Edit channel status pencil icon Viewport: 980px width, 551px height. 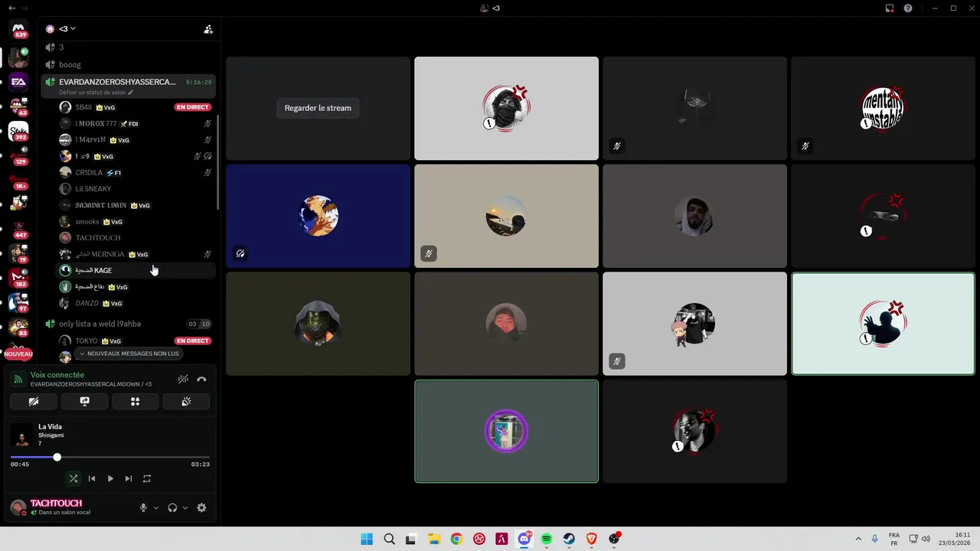coord(130,93)
